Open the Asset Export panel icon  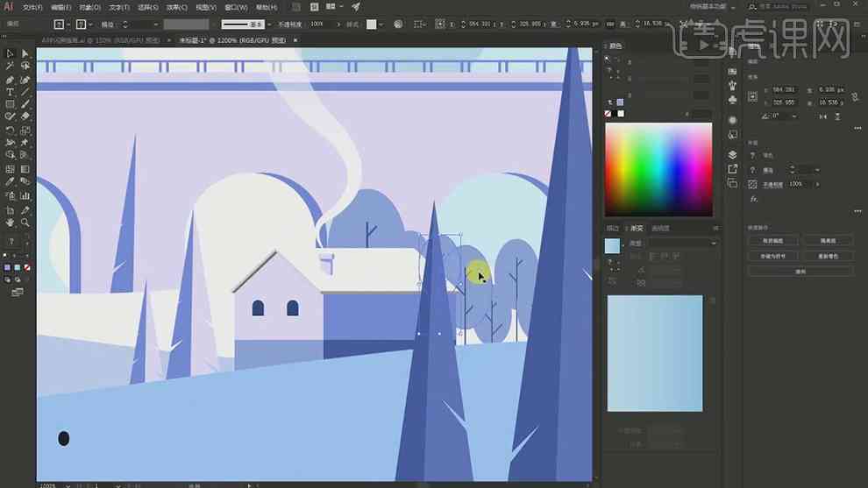pos(732,169)
